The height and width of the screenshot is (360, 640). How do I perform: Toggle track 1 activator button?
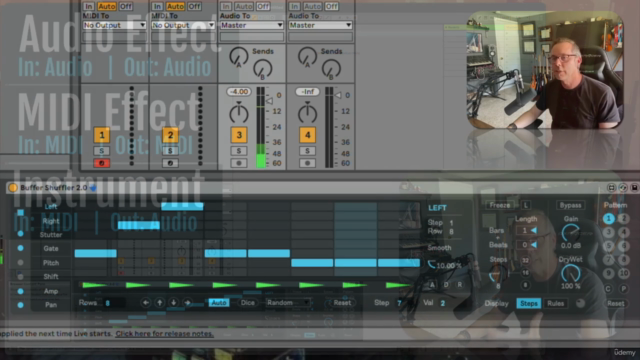coord(102,135)
